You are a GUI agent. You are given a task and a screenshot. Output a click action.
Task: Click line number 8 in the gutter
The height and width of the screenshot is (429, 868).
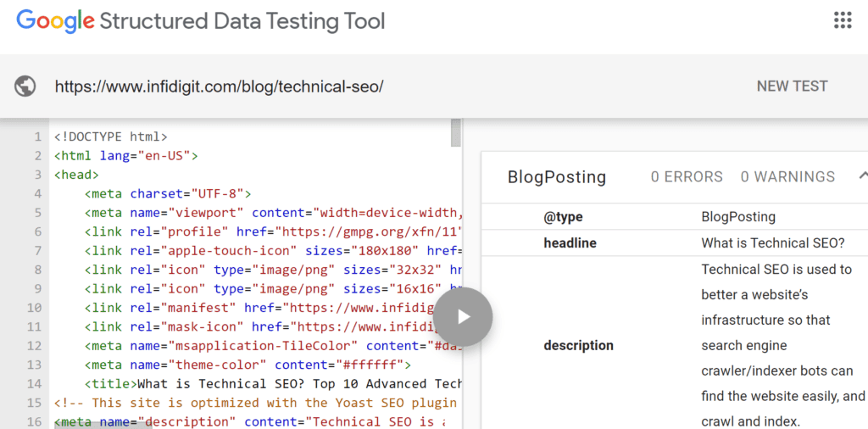coord(37,270)
